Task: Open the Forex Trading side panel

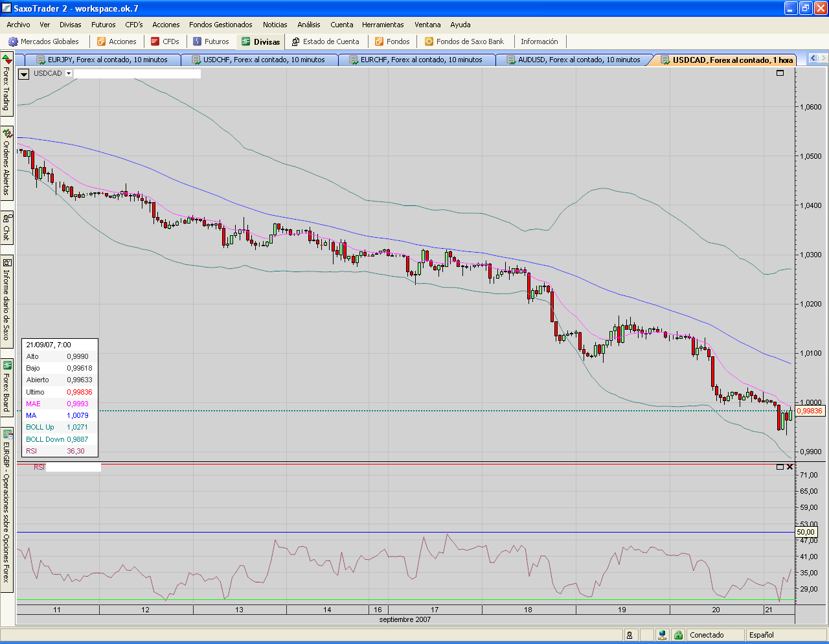Action: [6, 84]
